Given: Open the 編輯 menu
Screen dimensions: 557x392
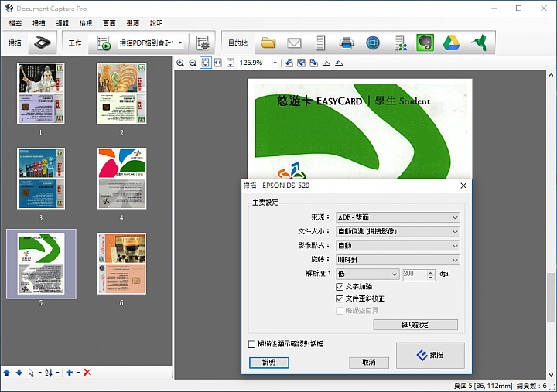Looking at the screenshot, I should [x=62, y=23].
